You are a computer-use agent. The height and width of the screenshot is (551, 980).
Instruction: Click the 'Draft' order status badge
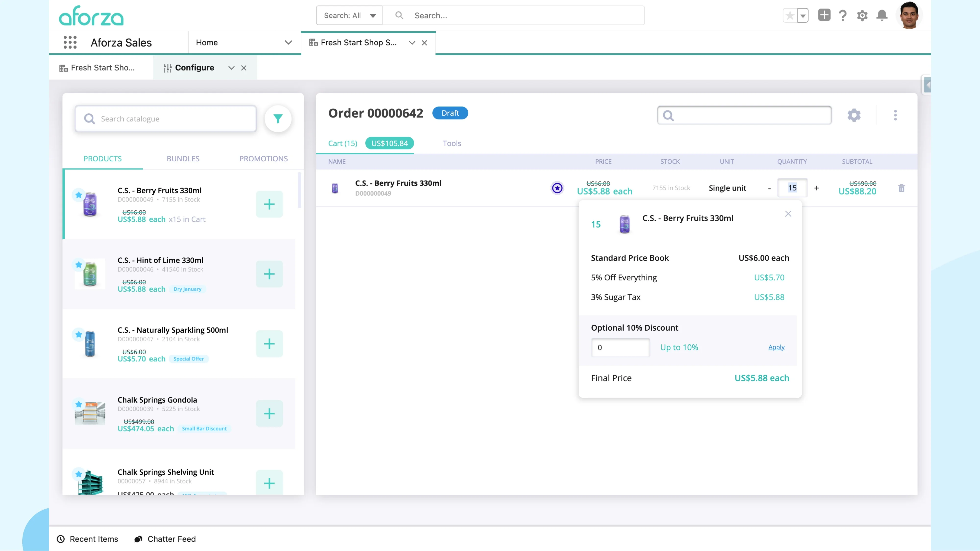pyautogui.click(x=450, y=113)
